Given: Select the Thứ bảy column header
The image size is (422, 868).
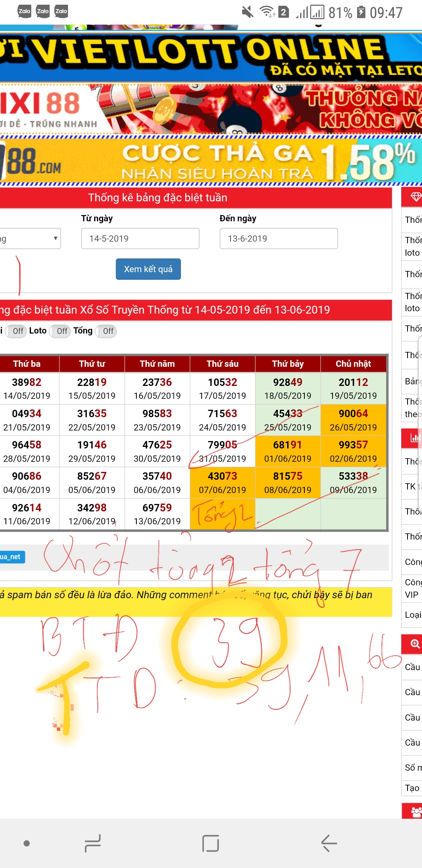Looking at the screenshot, I should (288, 364).
